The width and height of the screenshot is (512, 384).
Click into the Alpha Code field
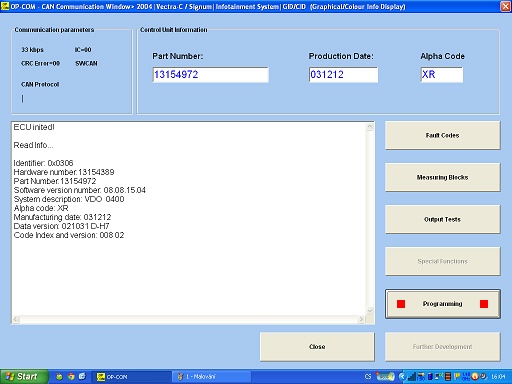(442, 75)
